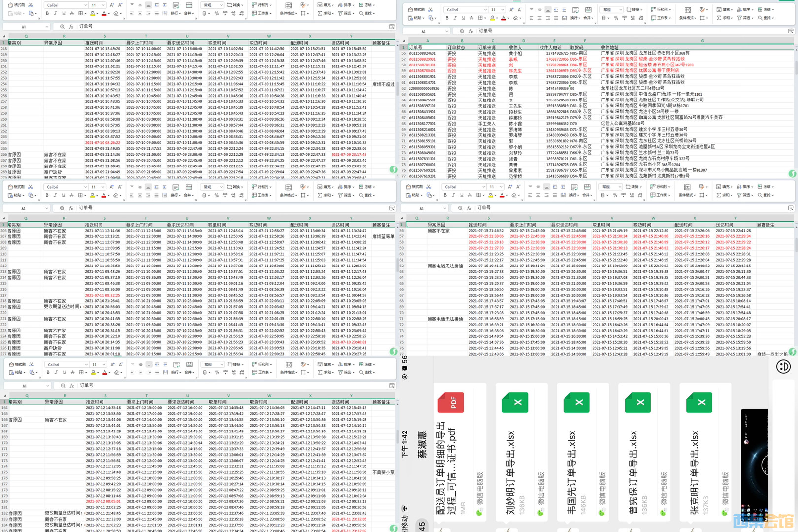This screenshot has height=532, width=798.
Task: Tap the emoji face icon in the chat
Action: (x=783, y=366)
